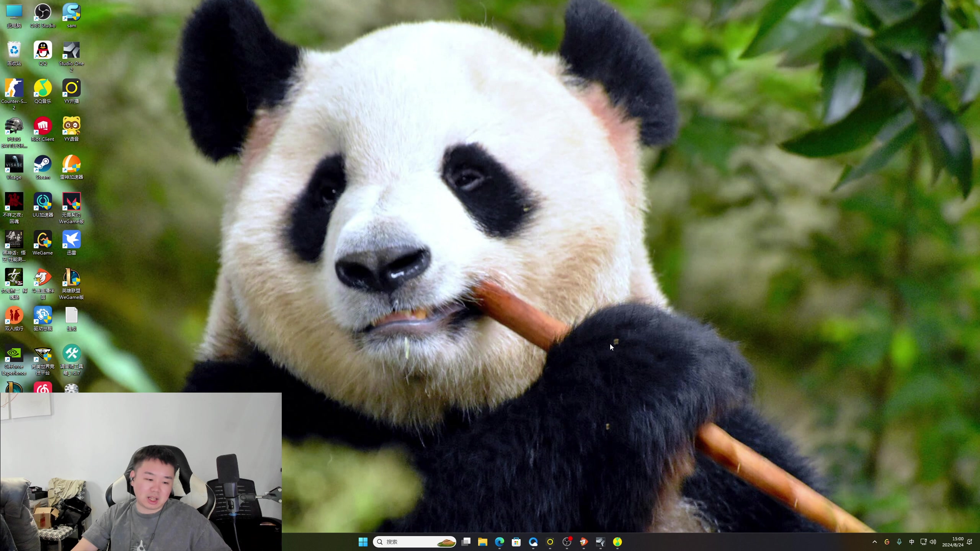Expand the hidden system tray icons chevron
The image size is (980, 551).
click(x=875, y=542)
